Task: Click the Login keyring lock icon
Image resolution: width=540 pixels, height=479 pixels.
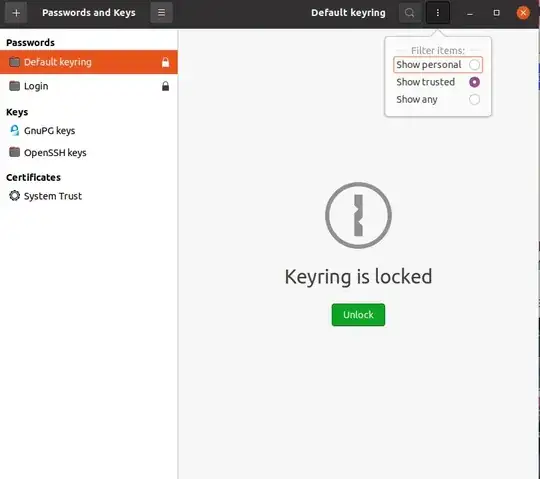Action: [166, 86]
